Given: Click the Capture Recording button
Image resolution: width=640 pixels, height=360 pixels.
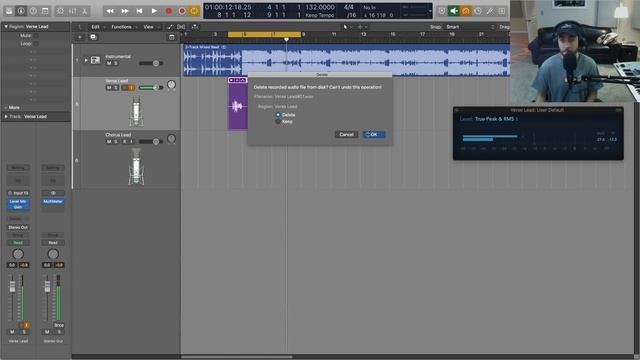Looking at the screenshot, I should [x=182, y=11].
